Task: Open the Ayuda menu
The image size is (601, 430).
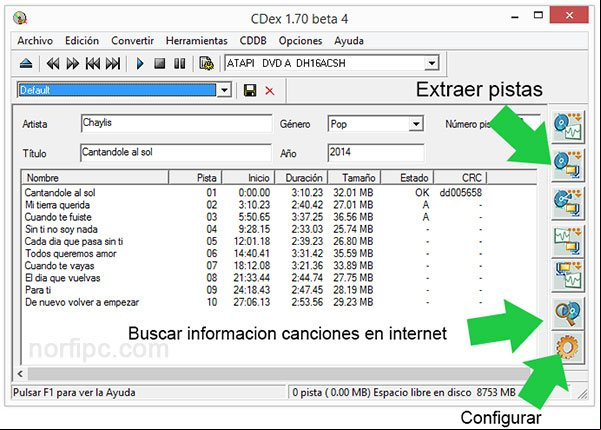Action: click(349, 41)
